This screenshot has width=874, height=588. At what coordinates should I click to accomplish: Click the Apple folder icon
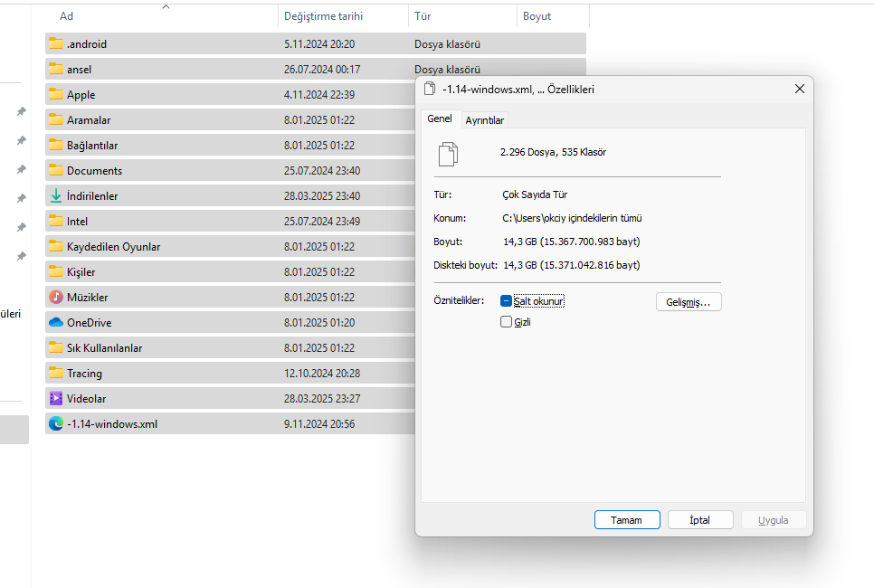pyautogui.click(x=56, y=94)
